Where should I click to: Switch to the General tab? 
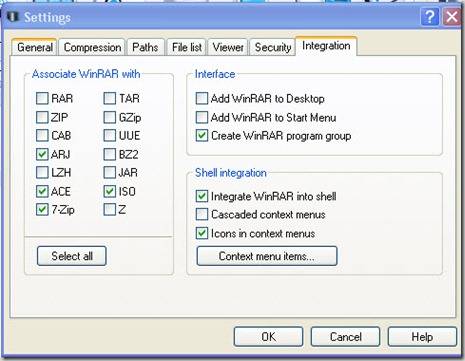click(x=35, y=47)
